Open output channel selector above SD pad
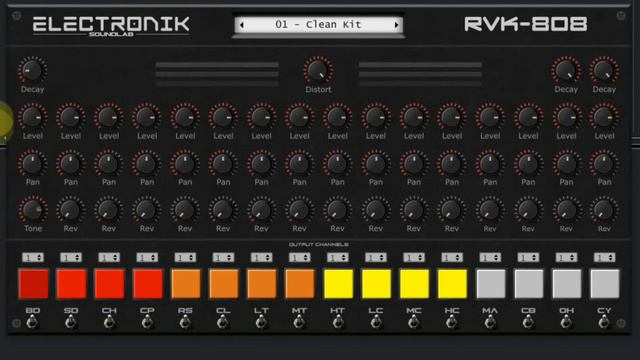The image size is (640, 360). 71,258
